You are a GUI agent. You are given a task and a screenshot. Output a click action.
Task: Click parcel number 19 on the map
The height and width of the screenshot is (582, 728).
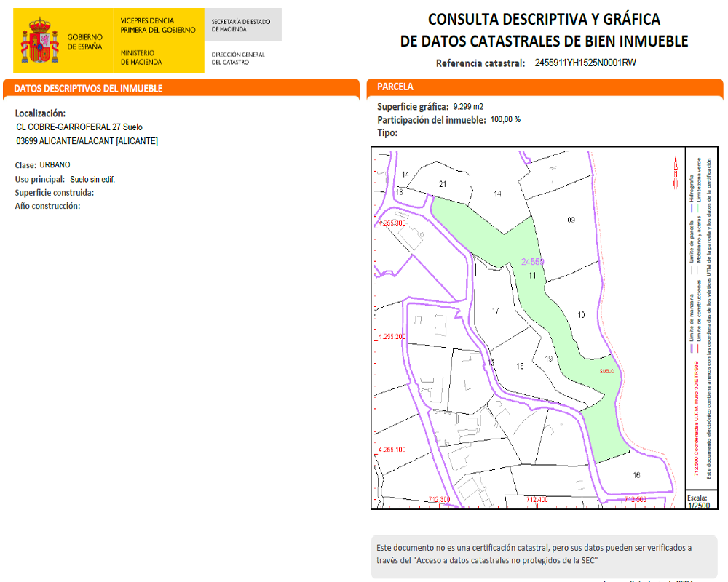pyautogui.click(x=549, y=359)
